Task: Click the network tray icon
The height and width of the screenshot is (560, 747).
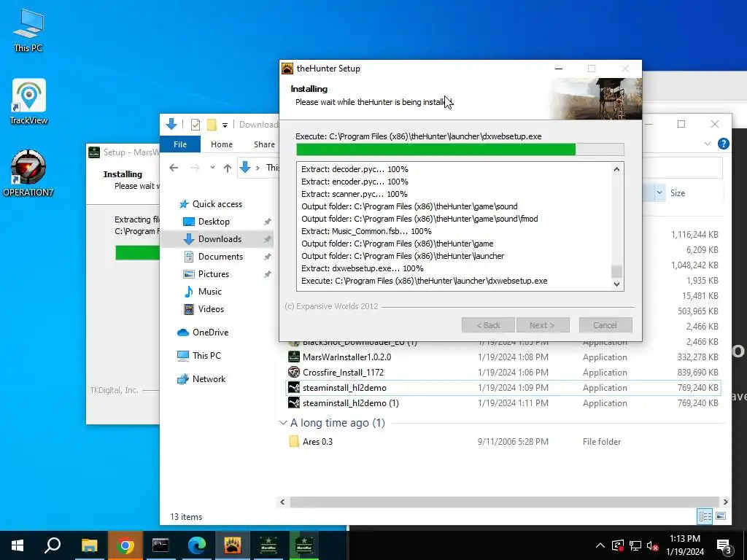Action: 635,545
